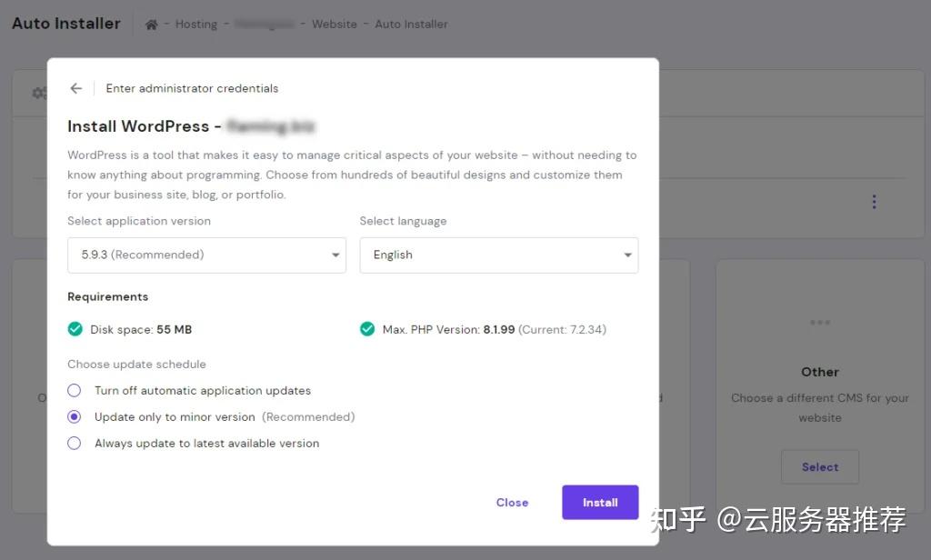The height and width of the screenshot is (560, 931).
Task: Click the Install WordPress heading
Action: click(x=145, y=126)
